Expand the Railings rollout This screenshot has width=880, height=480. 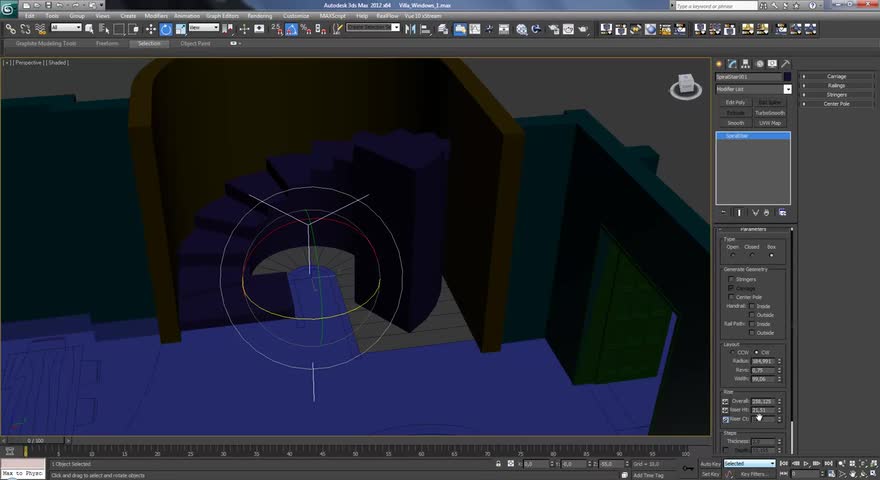pyautogui.click(x=836, y=85)
